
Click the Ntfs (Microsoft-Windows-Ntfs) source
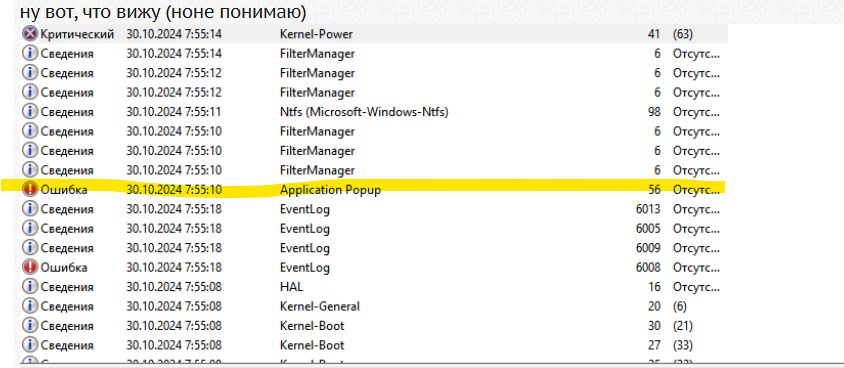pos(364,112)
